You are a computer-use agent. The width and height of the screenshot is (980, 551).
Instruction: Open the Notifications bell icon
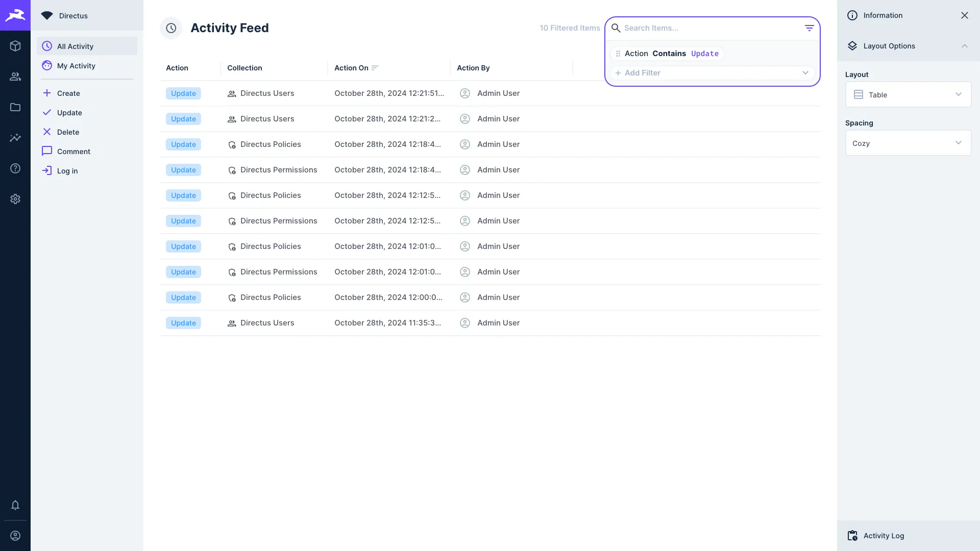(15, 505)
